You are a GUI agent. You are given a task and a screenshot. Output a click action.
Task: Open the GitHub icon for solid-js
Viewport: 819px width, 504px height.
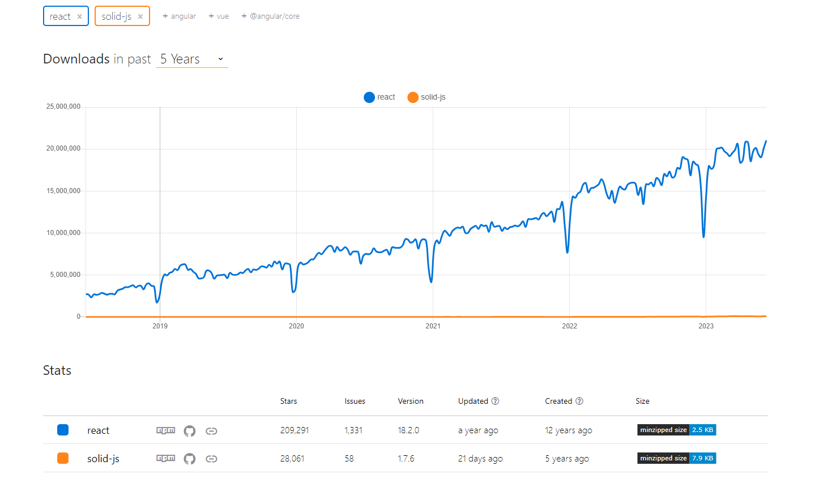pyautogui.click(x=190, y=459)
